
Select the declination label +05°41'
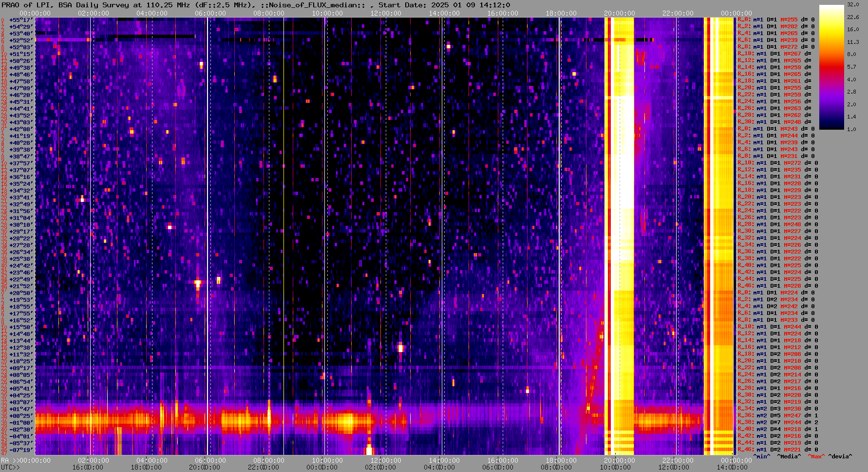[x=21, y=389]
